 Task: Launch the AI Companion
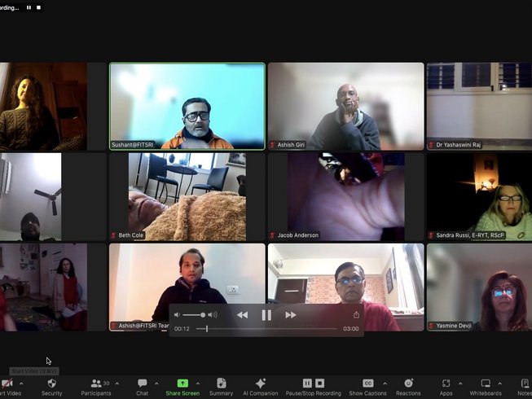click(261, 387)
